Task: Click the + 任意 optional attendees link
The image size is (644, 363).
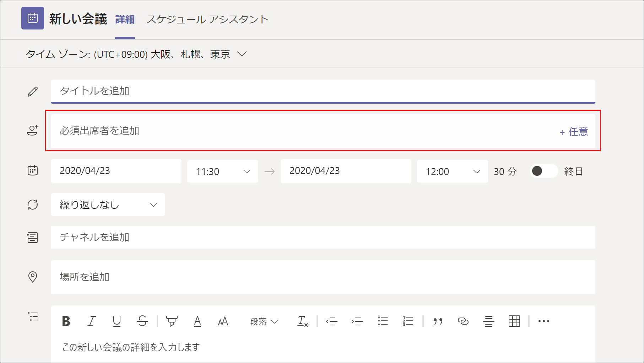Action: [x=574, y=132]
